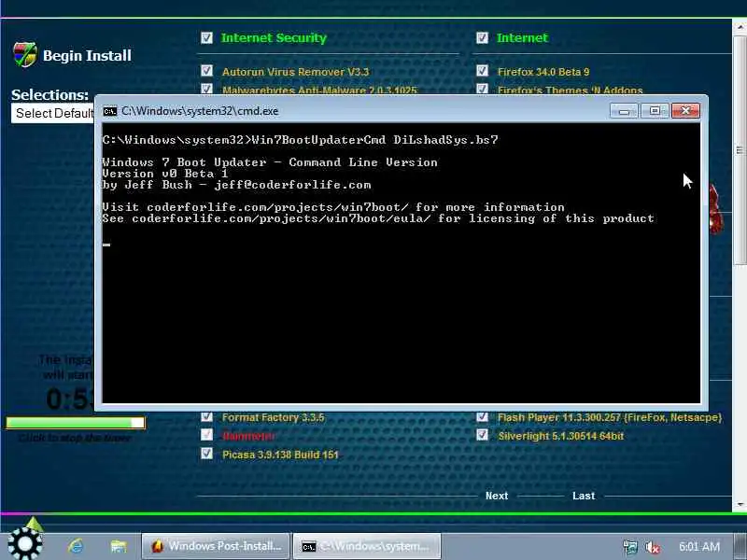Go to the Next page

pos(497,496)
